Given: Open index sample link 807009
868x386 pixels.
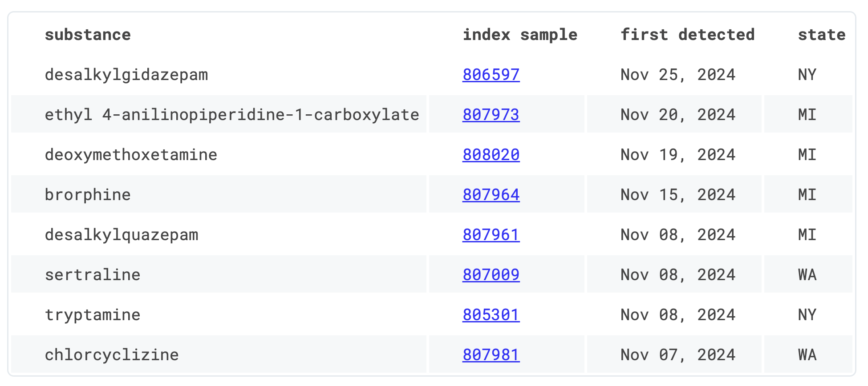Looking at the screenshot, I should (x=491, y=275).
